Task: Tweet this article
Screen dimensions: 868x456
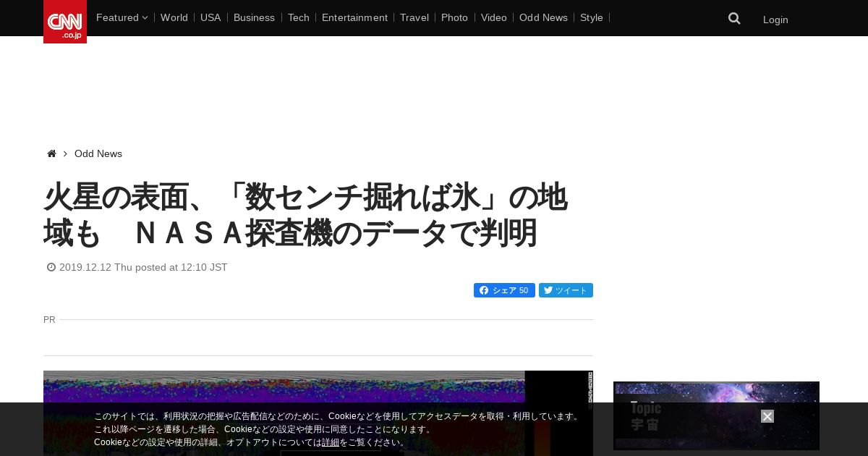Action: click(566, 290)
